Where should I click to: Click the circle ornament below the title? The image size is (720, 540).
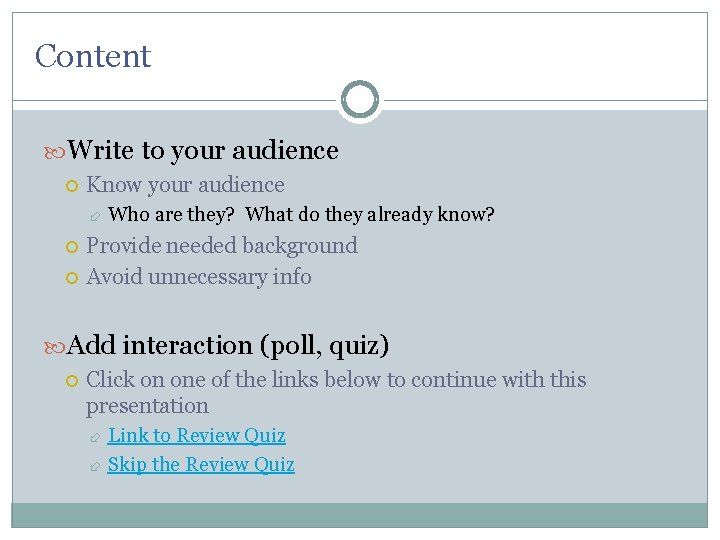359,100
